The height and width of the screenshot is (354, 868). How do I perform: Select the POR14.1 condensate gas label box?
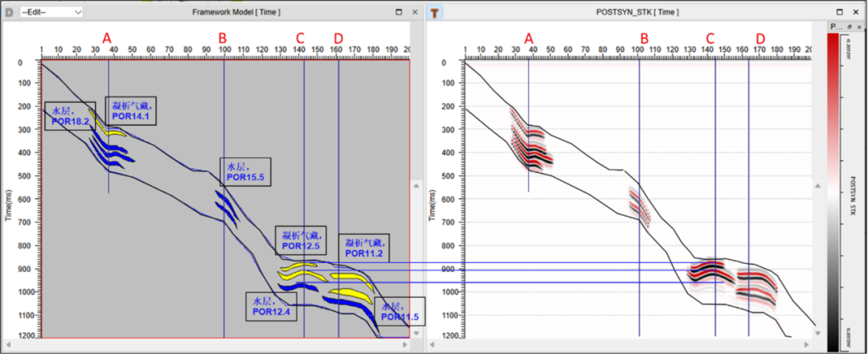(130, 111)
